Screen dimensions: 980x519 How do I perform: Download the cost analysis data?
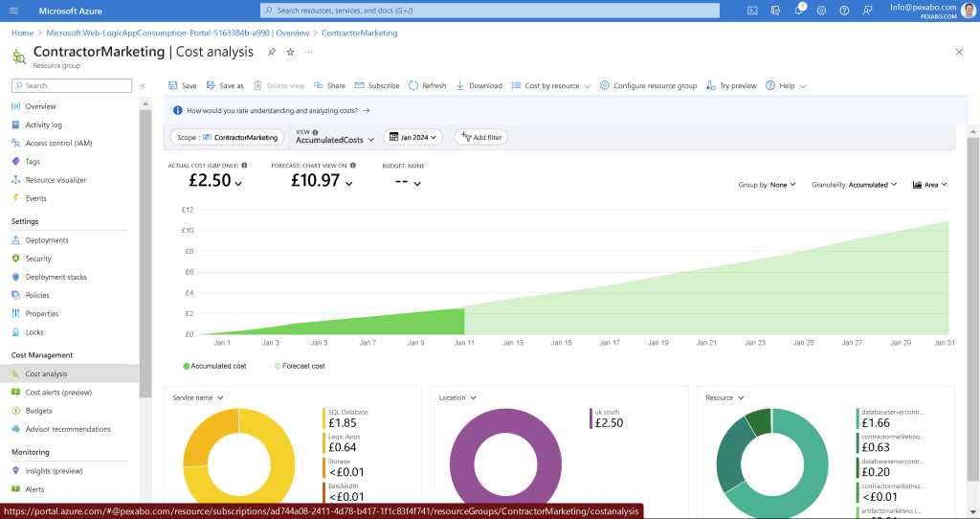tap(479, 85)
